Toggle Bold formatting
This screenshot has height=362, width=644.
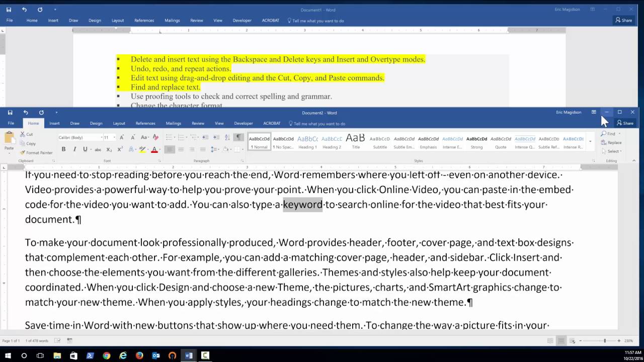point(63,149)
